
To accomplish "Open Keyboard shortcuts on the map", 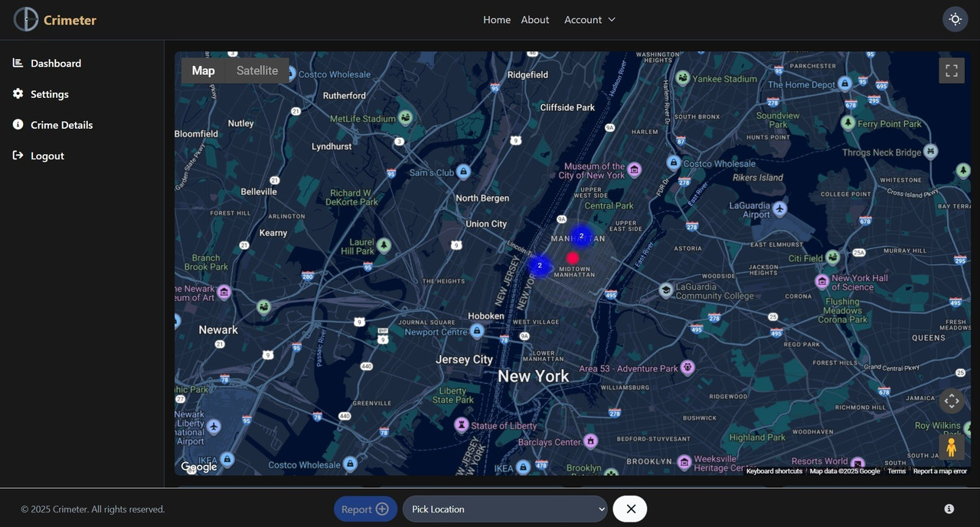I will coord(774,471).
